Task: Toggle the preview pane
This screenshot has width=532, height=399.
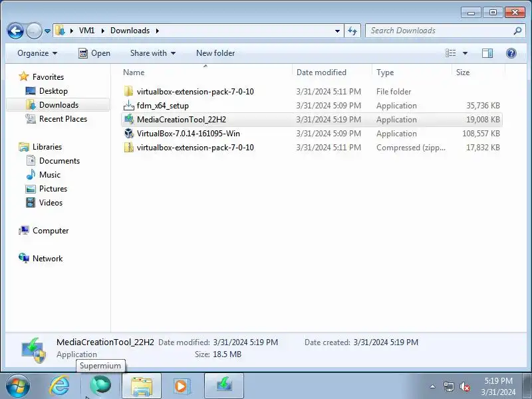Action: [487, 53]
